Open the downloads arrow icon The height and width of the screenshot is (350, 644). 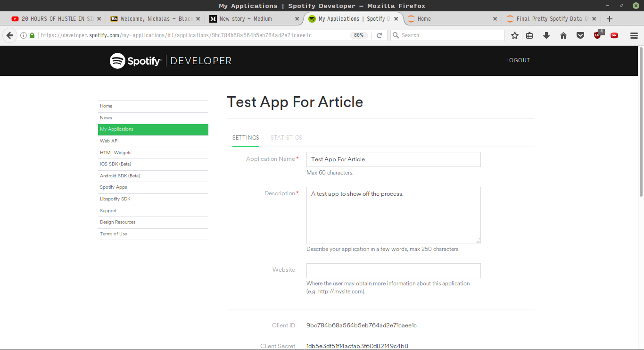546,35
